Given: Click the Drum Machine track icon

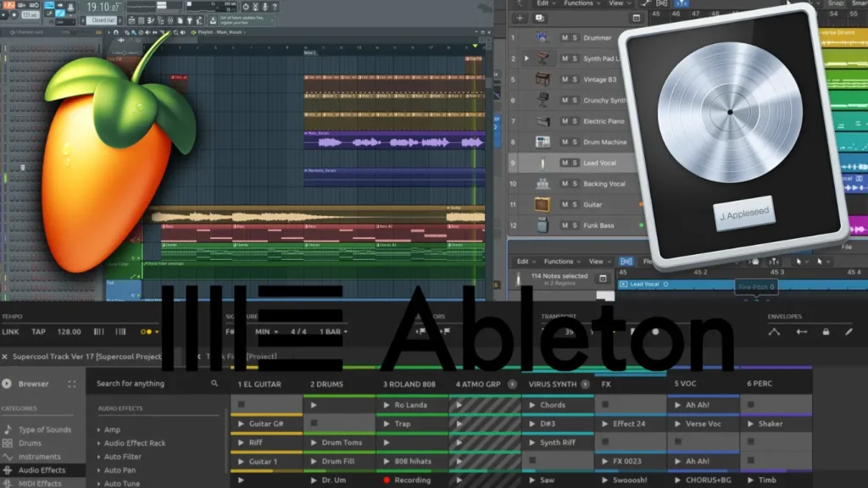Looking at the screenshot, I should tap(542, 141).
